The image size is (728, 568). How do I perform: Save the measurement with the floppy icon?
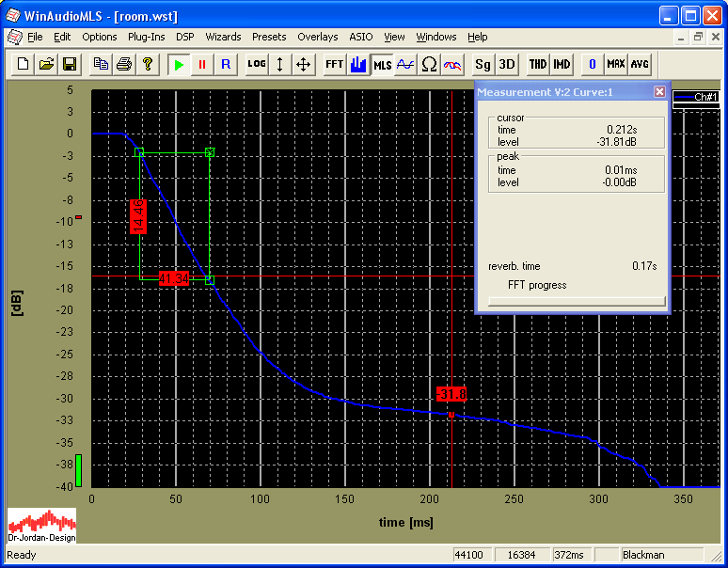pyautogui.click(x=70, y=64)
